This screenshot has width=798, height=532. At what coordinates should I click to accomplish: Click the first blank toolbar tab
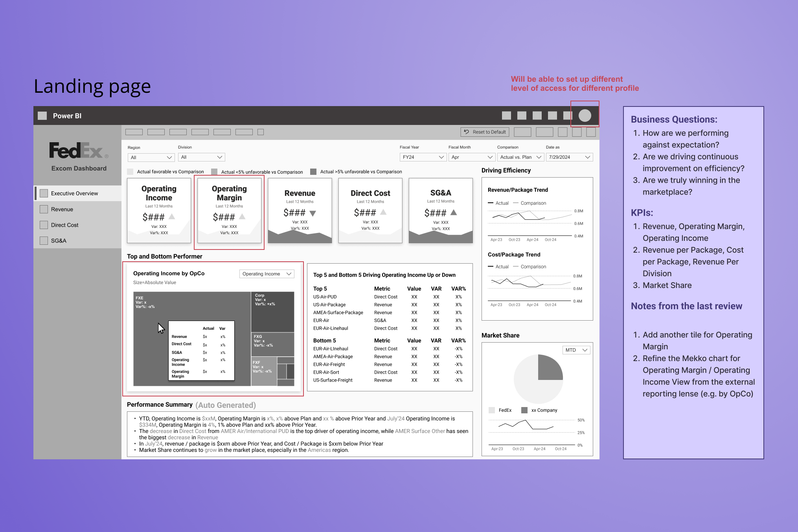134,132
